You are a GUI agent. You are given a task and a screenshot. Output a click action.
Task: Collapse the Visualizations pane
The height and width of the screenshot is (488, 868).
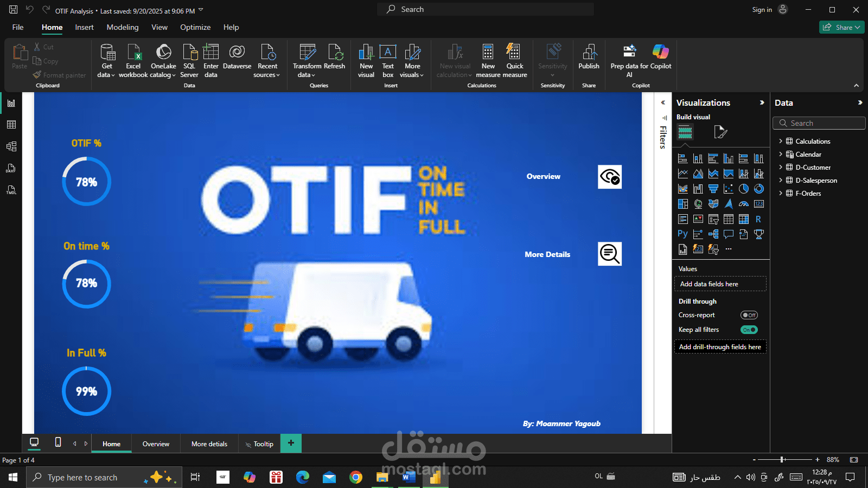coord(762,102)
